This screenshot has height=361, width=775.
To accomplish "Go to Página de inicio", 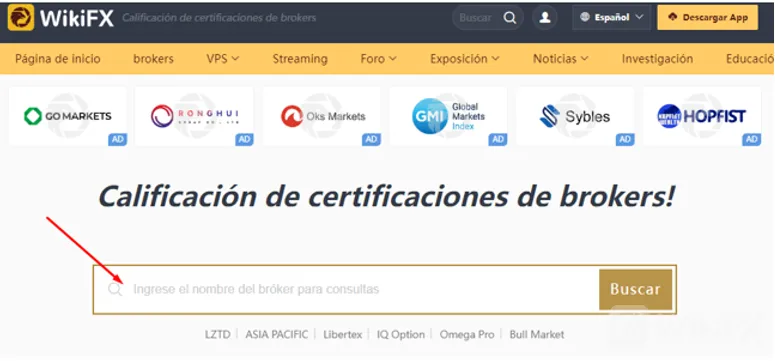I will click(x=58, y=59).
